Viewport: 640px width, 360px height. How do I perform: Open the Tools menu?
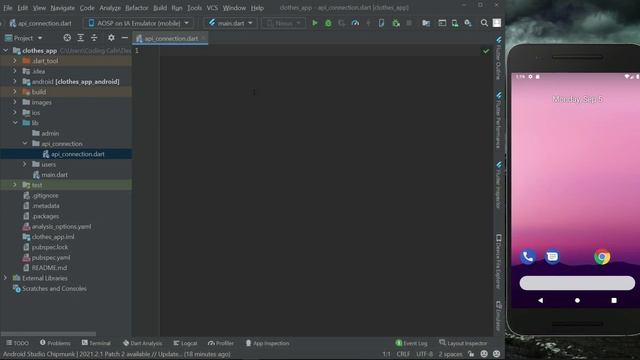pos(194,8)
